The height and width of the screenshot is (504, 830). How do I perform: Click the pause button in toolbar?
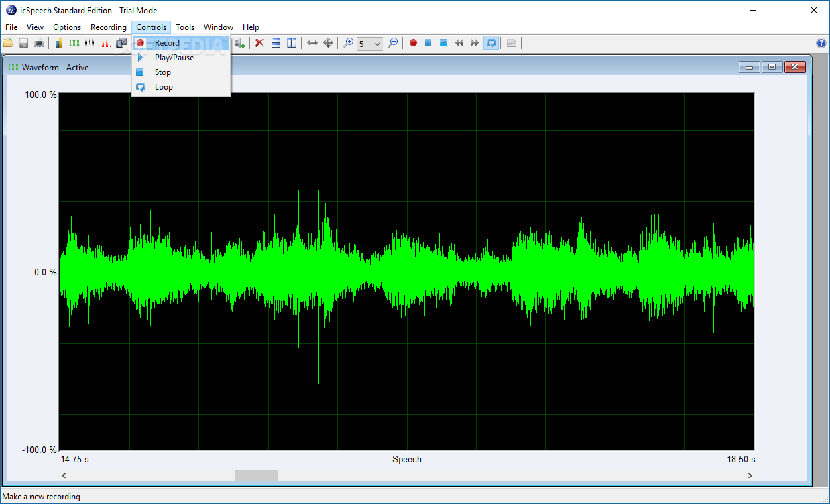[x=428, y=43]
